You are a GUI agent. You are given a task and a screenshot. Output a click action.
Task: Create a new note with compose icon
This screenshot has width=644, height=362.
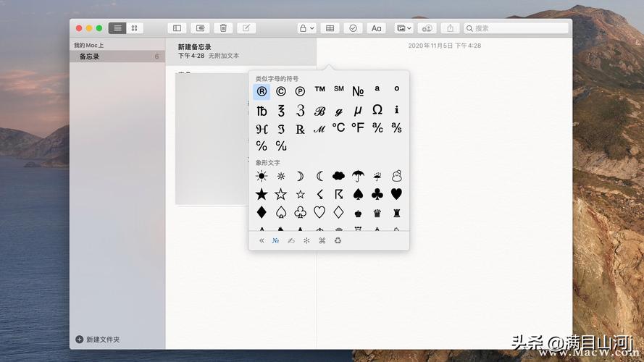click(x=246, y=28)
